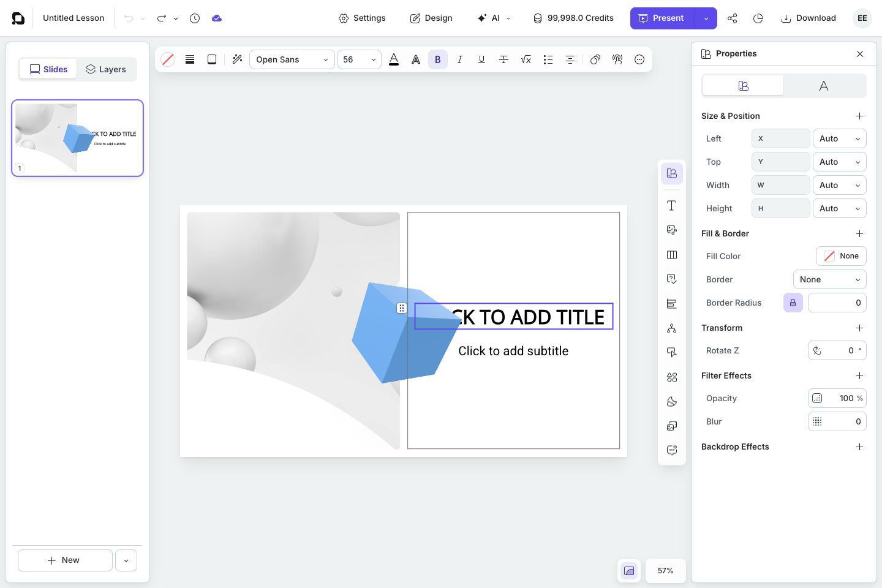Toggle bold formatting in text toolbar
The image size is (882, 588).
click(x=437, y=59)
